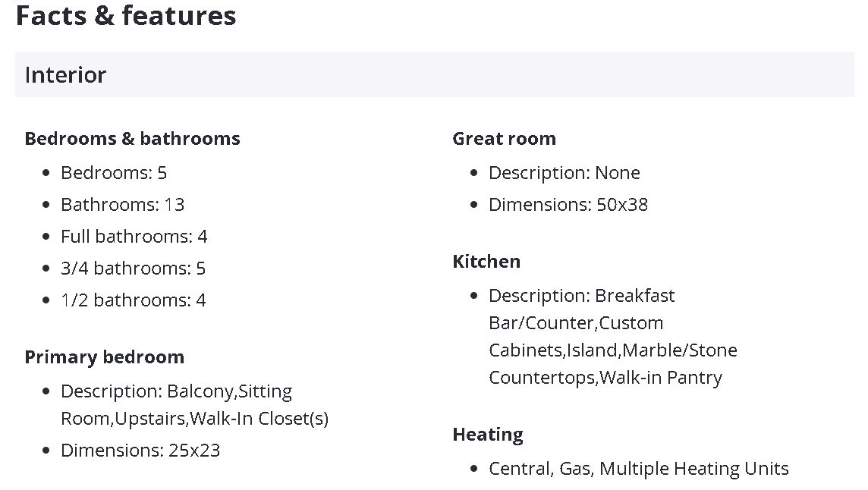
Task: Select the 1/2 bathrooms: 4 entry
Action: point(133,300)
